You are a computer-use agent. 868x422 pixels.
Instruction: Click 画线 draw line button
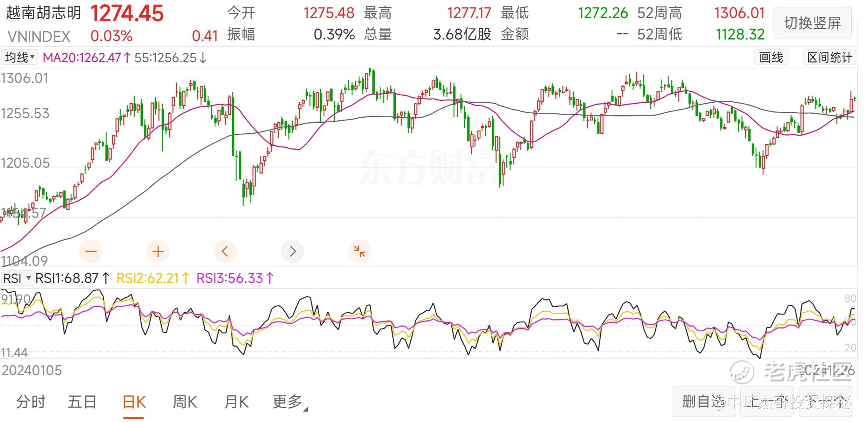pyautogui.click(x=771, y=58)
